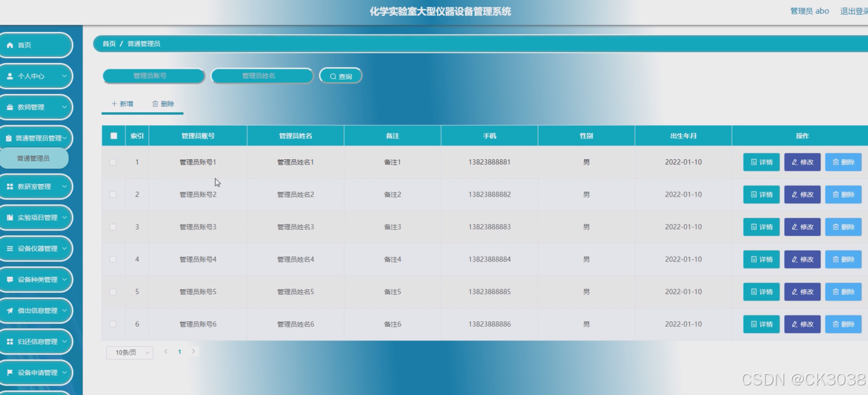Click the 管理员姓名 search input field
The width and height of the screenshot is (868, 395).
pyautogui.click(x=262, y=75)
